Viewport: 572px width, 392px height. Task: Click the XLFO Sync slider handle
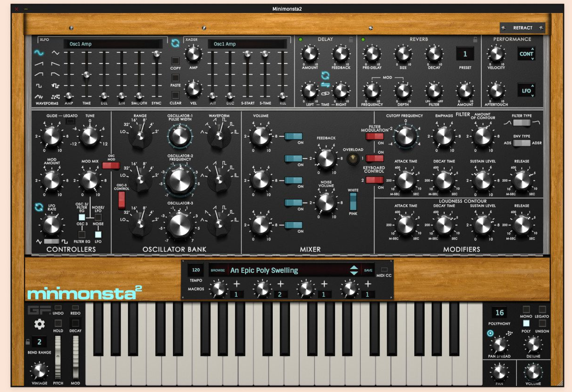click(156, 55)
